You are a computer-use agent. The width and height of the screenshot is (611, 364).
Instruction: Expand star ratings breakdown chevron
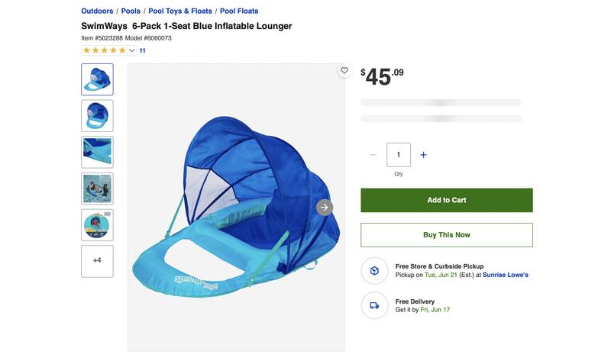coord(131,50)
